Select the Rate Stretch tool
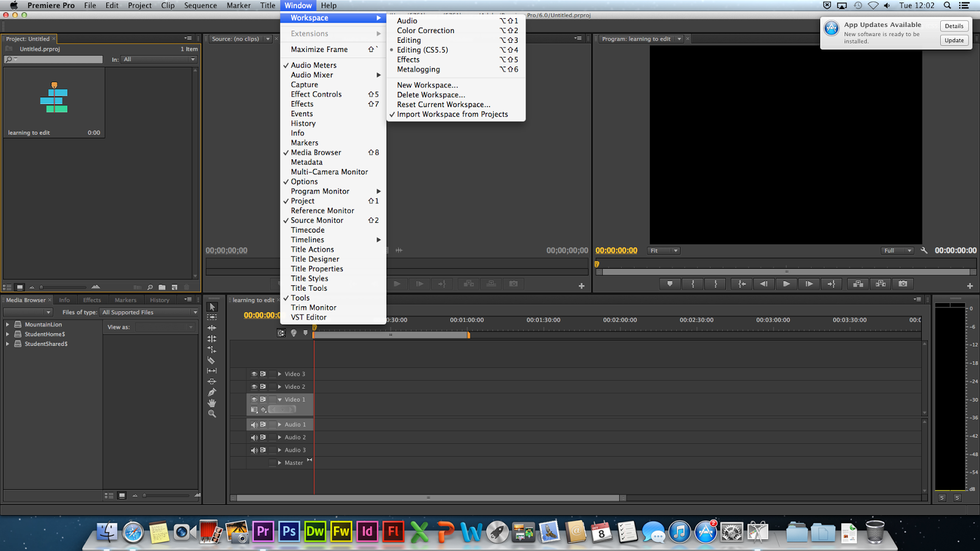Viewport: 980px width, 551px height. 212,350
